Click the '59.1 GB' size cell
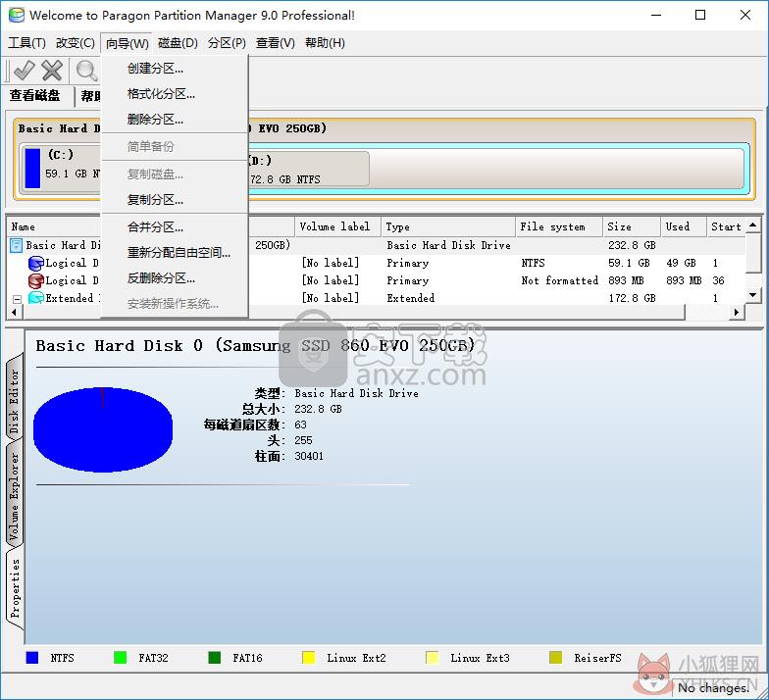The height and width of the screenshot is (700, 769). (629, 263)
